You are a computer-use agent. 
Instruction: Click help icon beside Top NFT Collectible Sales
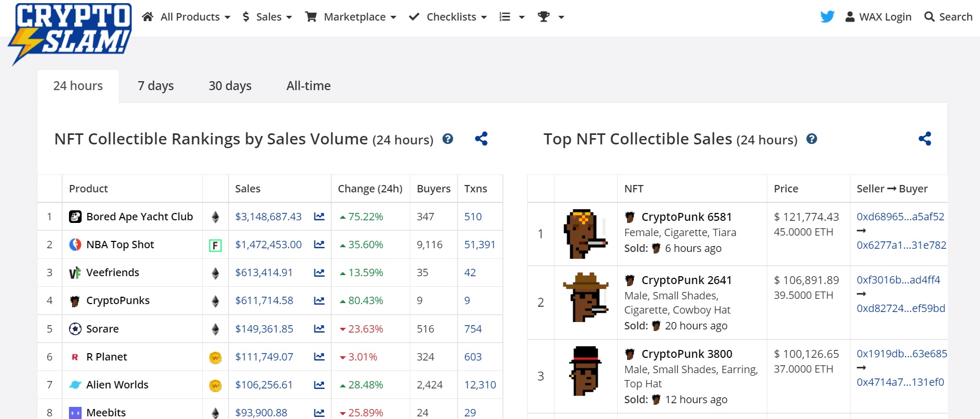(812, 139)
